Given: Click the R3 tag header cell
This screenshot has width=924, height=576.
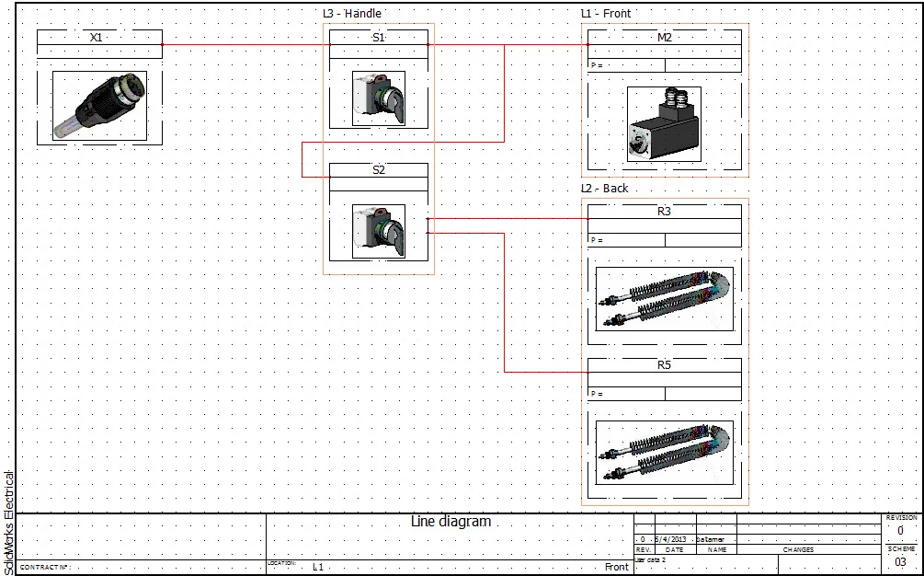Looking at the screenshot, I should [664, 210].
